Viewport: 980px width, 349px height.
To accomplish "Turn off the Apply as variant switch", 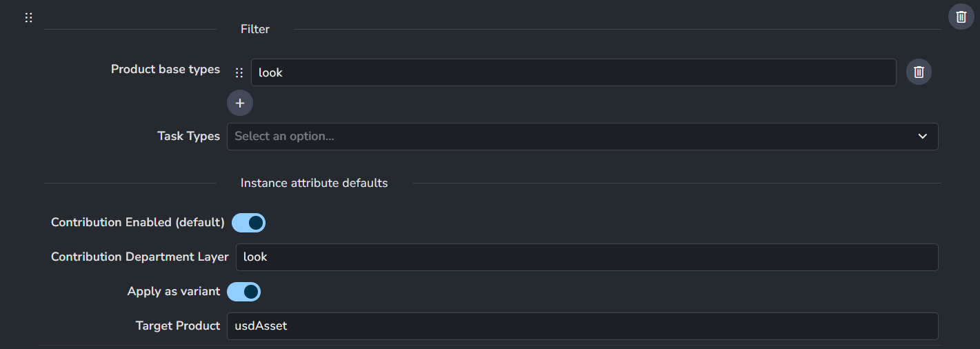I will click(243, 292).
